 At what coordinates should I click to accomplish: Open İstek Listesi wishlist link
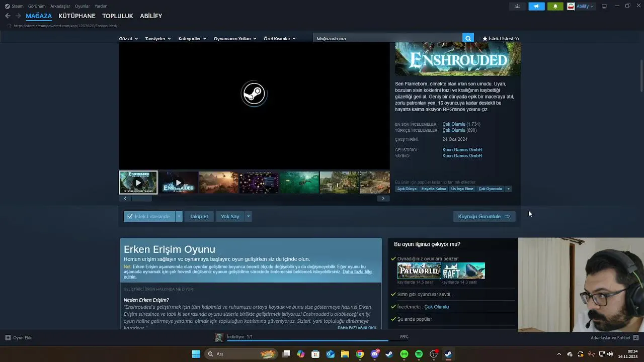[x=500, y=39]
